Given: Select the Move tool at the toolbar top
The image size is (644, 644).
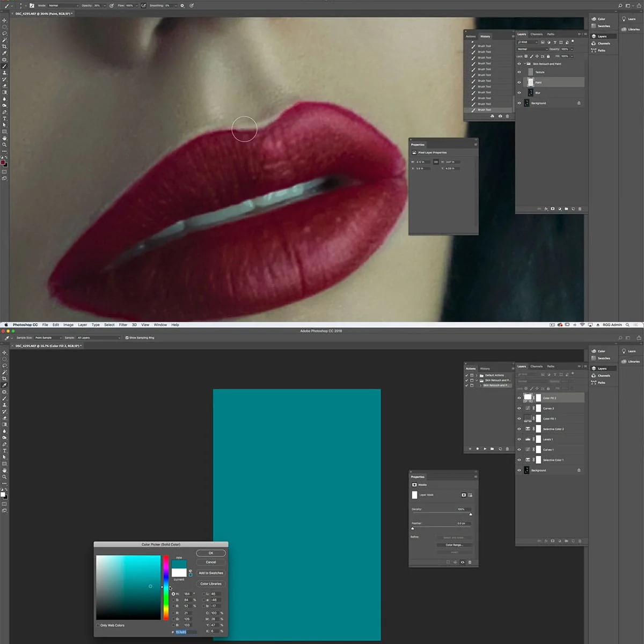Looking at the screenshot, I should point(5,353).
